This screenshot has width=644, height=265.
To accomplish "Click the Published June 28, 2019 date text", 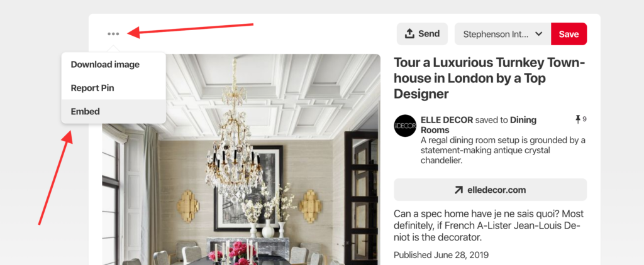I will (x=441, y=255).
